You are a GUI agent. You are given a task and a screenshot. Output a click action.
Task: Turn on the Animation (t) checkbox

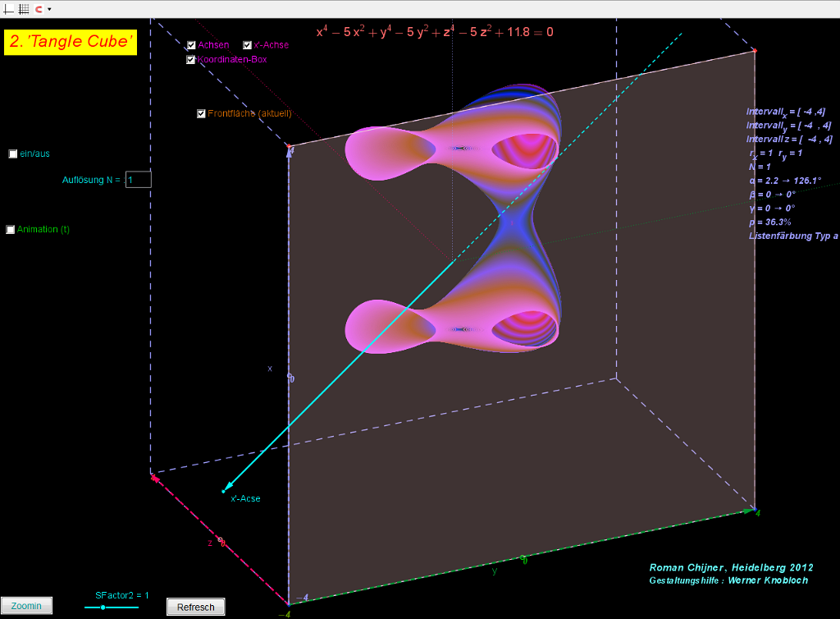point(11,230)
